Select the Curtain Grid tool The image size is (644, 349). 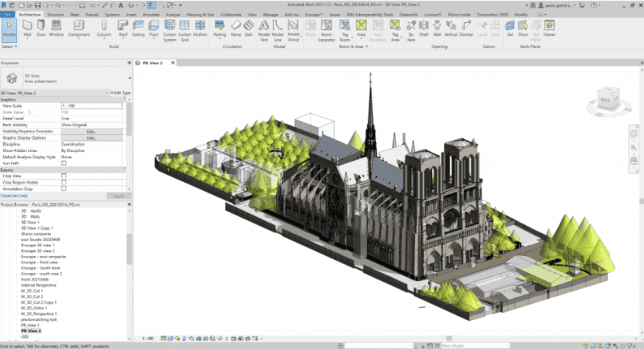185,27
